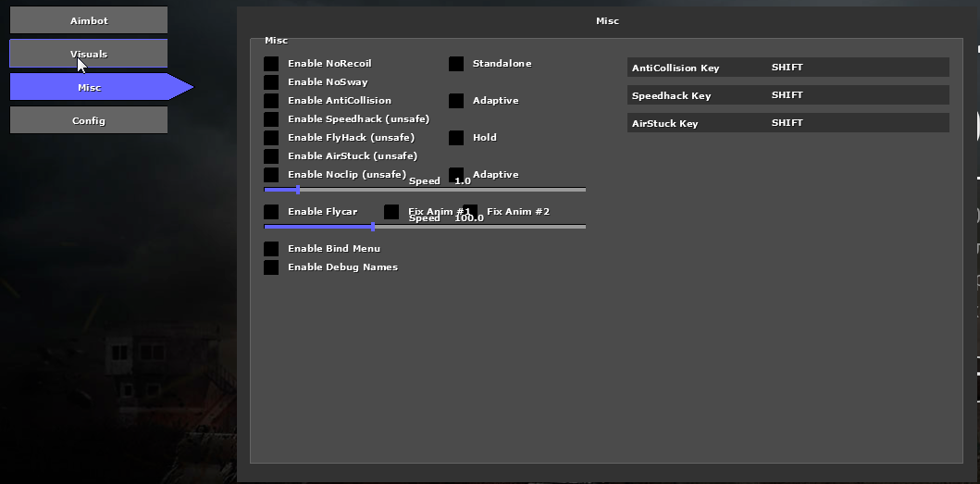The width and height of the screenshot is (980, 484).
Task: Toggle Enable AirStuck (unsafe) checkbox
Action: click(x=271, y=155)
